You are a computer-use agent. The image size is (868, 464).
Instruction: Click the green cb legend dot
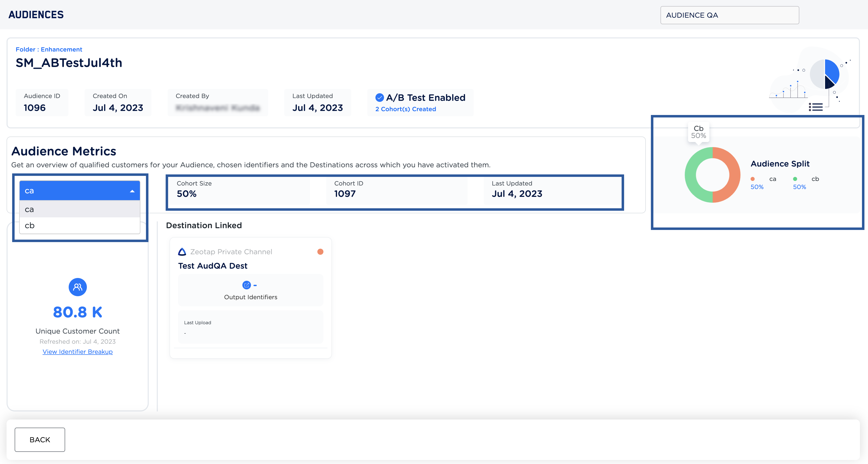point(795,179)
